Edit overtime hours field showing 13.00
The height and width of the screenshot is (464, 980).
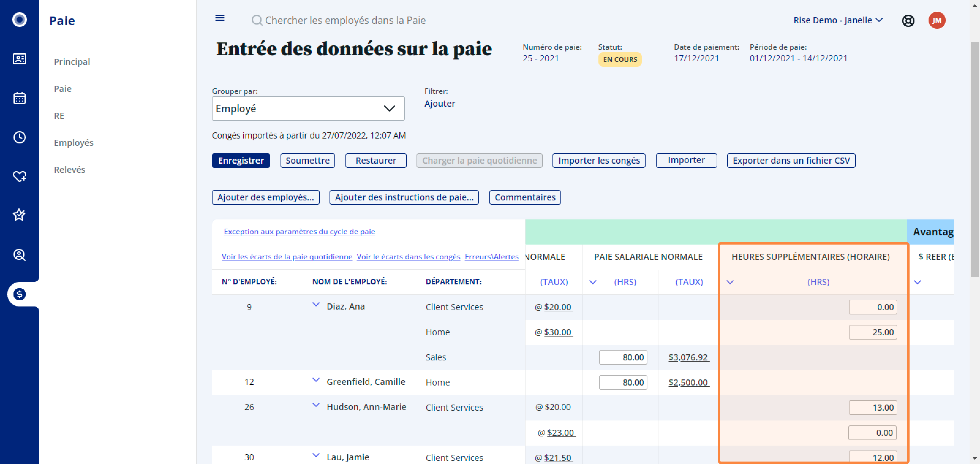[x=873, y=408]
